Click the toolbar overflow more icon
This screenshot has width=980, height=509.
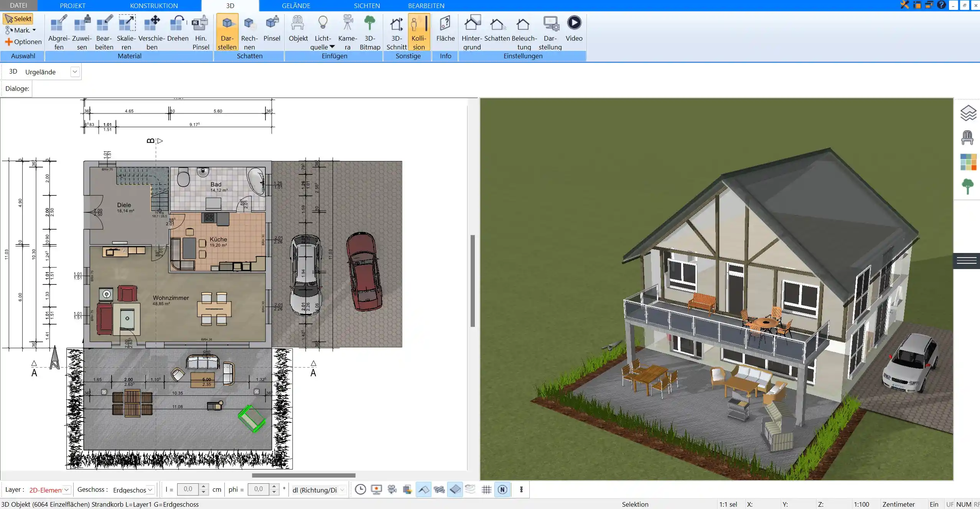521,489
